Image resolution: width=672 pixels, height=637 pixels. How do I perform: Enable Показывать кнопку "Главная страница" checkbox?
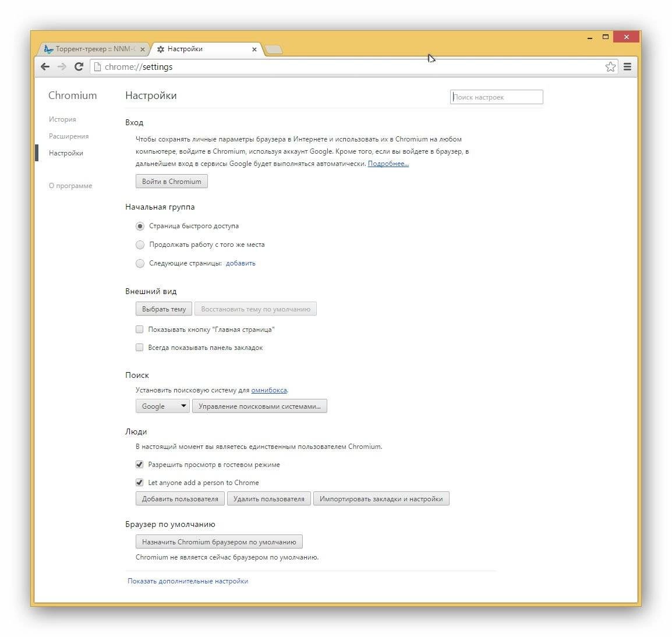tap(139, 329)
